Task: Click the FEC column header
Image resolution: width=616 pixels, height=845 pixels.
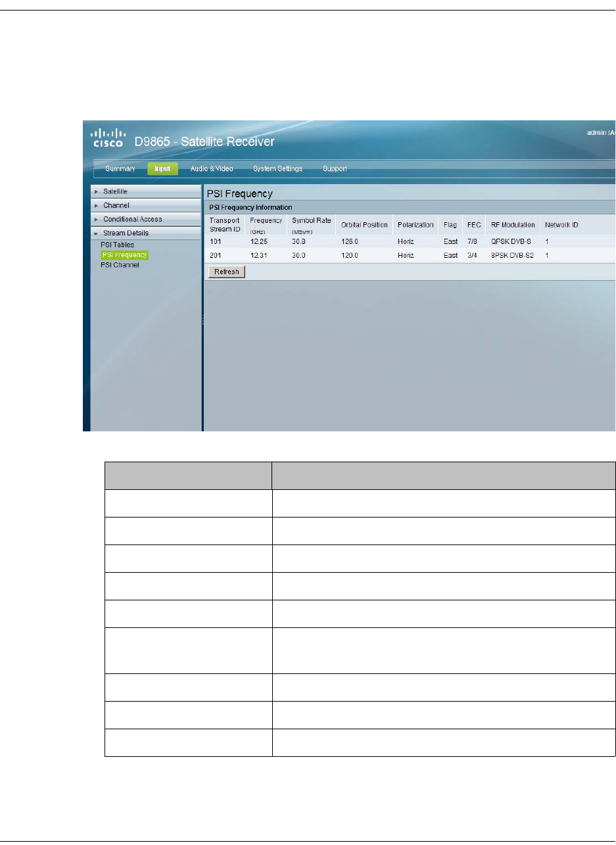Action: tap(474, 225)
